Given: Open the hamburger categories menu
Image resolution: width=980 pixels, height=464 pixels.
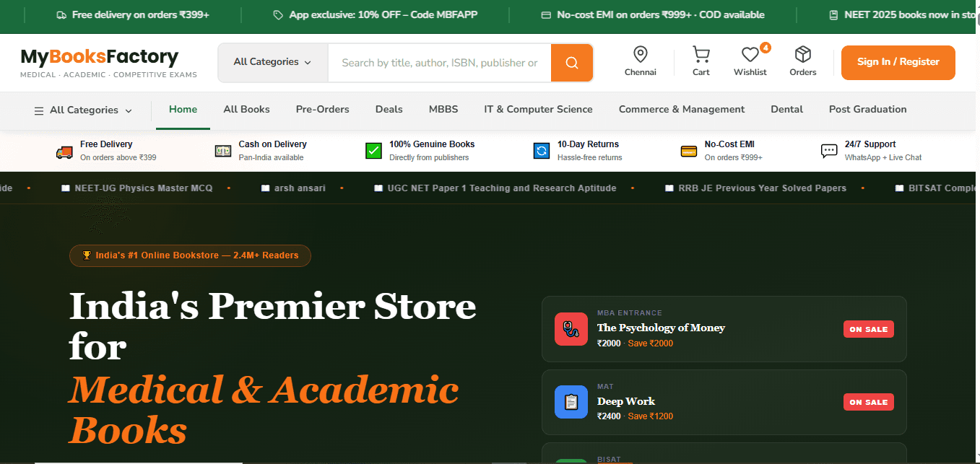Looking at the screenshot, I should click(x=38, y=110).
